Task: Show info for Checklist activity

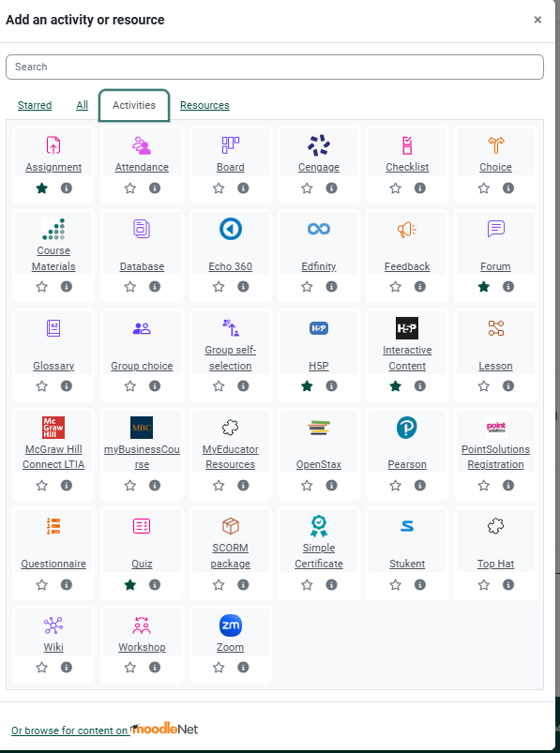Action: pyautogui.click(x=419, y=188)
